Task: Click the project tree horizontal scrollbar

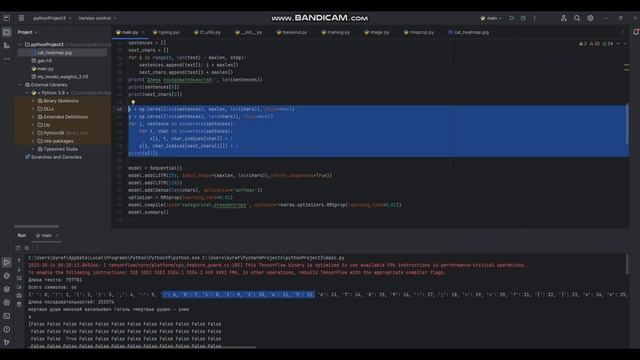Action: pos(36,226)
